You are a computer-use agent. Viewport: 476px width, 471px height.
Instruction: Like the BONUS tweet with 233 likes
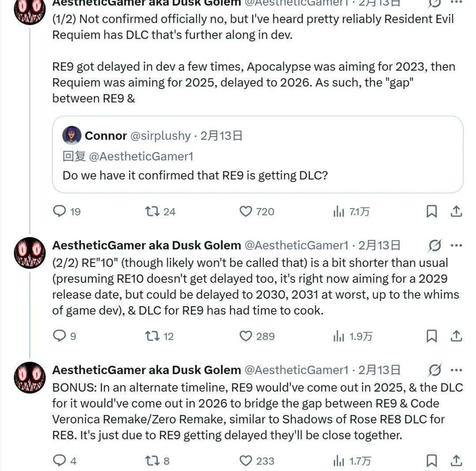pos(245,461)
